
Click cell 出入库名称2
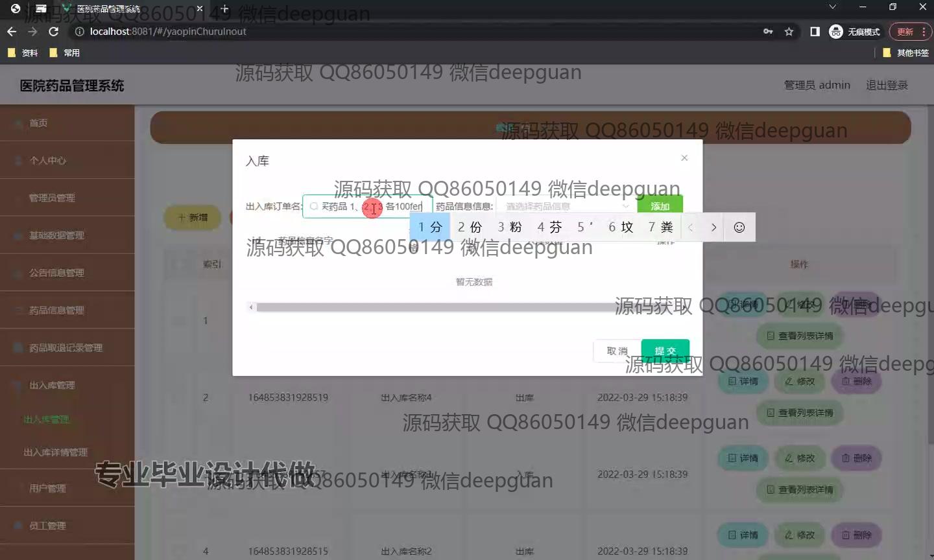point(406,552)
